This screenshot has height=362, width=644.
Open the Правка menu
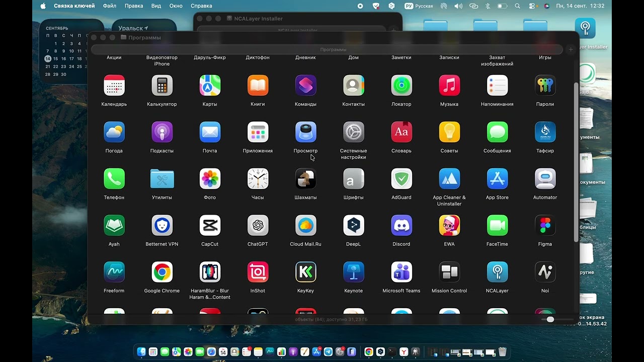(133, 6)
